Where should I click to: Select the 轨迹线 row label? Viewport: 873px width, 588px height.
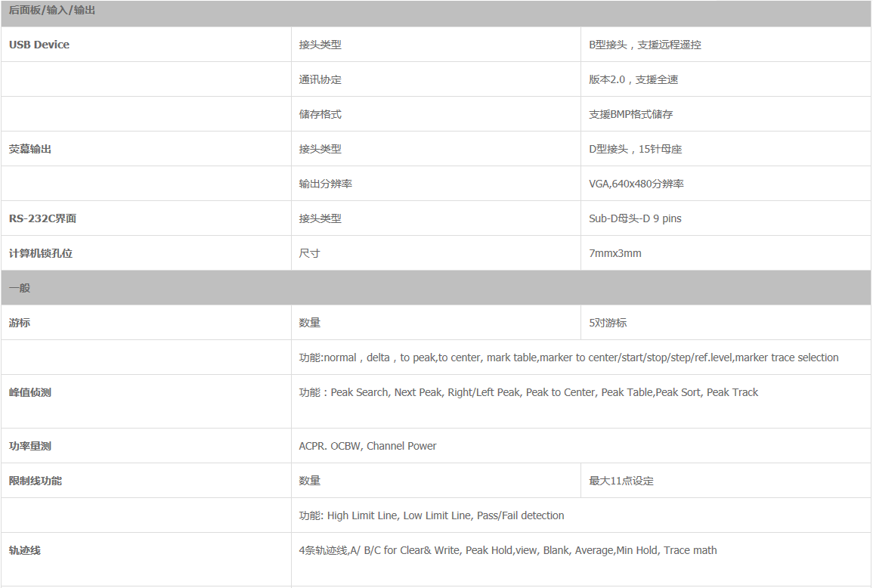click(25, 550)
